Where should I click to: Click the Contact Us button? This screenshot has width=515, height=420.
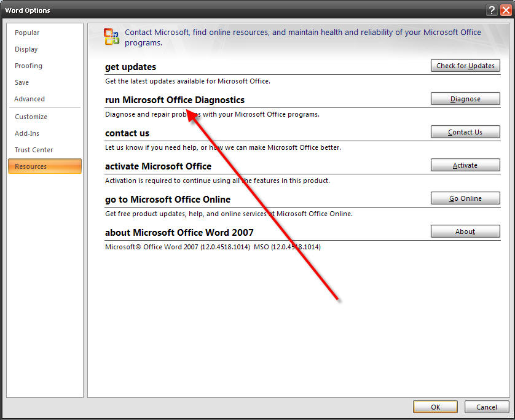[x=465, y=132]
